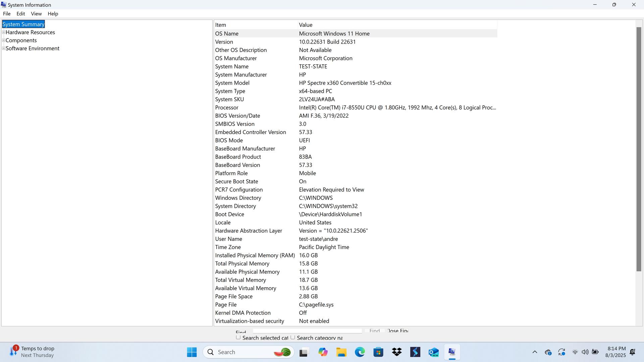Click the Find what input field
Image resolution: width=644 pixels, height=362 pixels.
307,331
